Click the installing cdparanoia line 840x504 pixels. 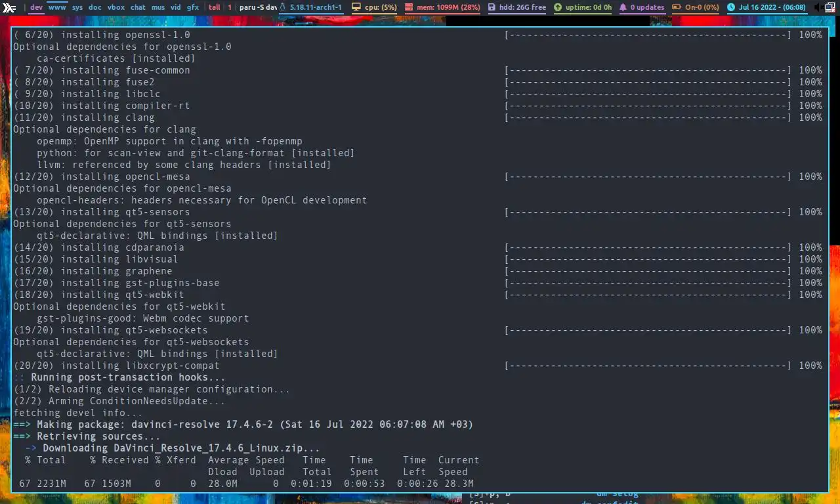point(98,247)
